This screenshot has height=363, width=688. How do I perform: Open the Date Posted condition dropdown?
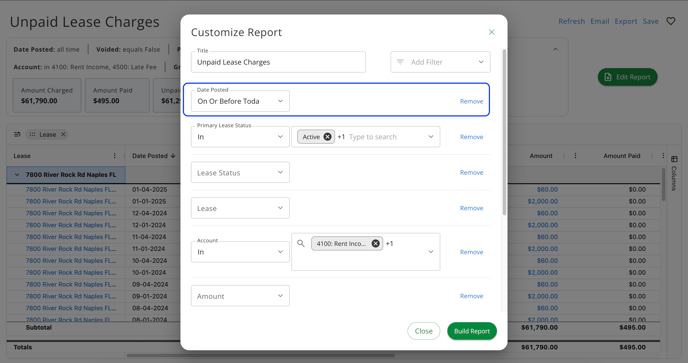pos(240,101)
